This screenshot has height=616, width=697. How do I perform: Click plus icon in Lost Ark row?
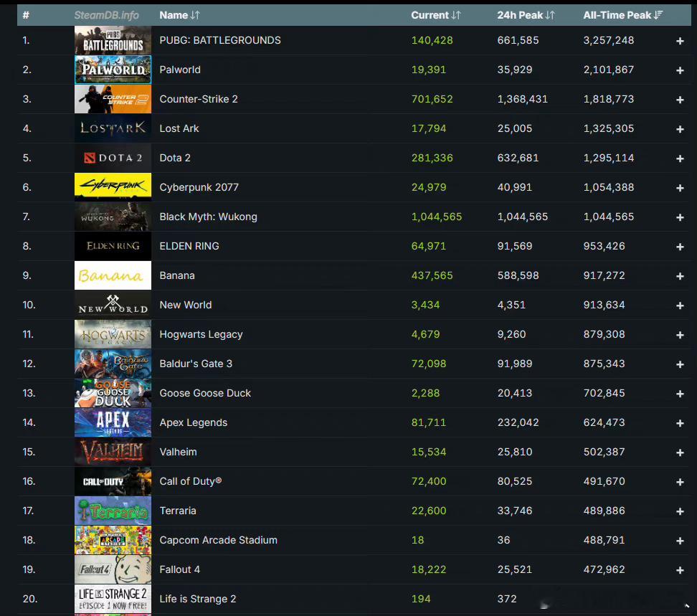(x=680, y=129)
